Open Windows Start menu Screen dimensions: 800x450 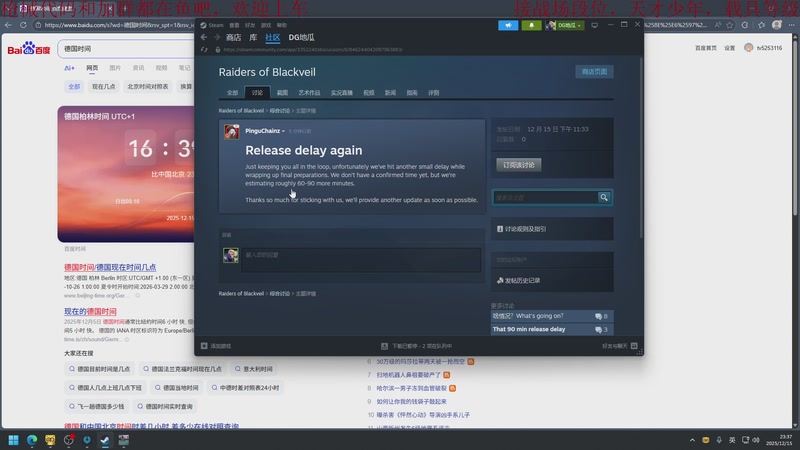pyautogui.click(x=13, y=440)
